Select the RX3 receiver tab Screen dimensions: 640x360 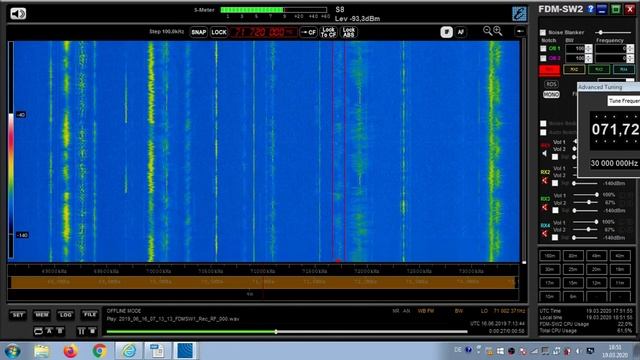click(x=599, y=69)
